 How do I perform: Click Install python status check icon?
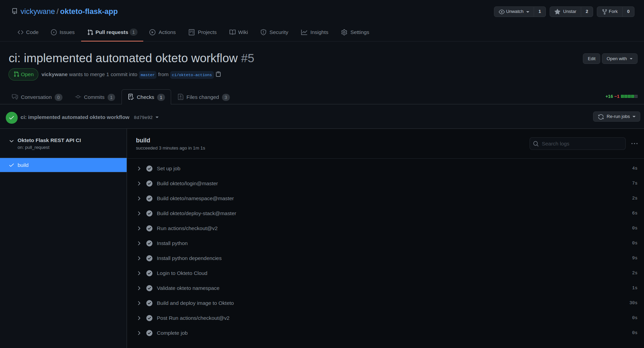click(149, 243)
